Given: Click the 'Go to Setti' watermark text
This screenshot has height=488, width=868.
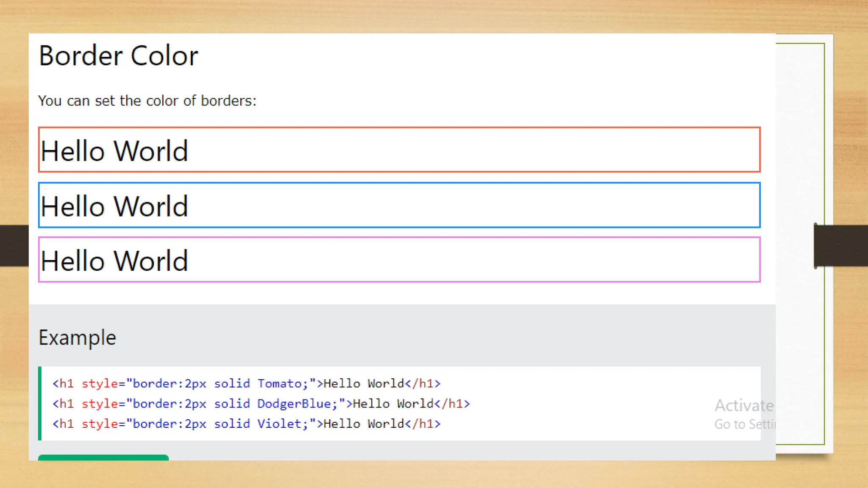Looking at the screenshot, I should (745, 424).
